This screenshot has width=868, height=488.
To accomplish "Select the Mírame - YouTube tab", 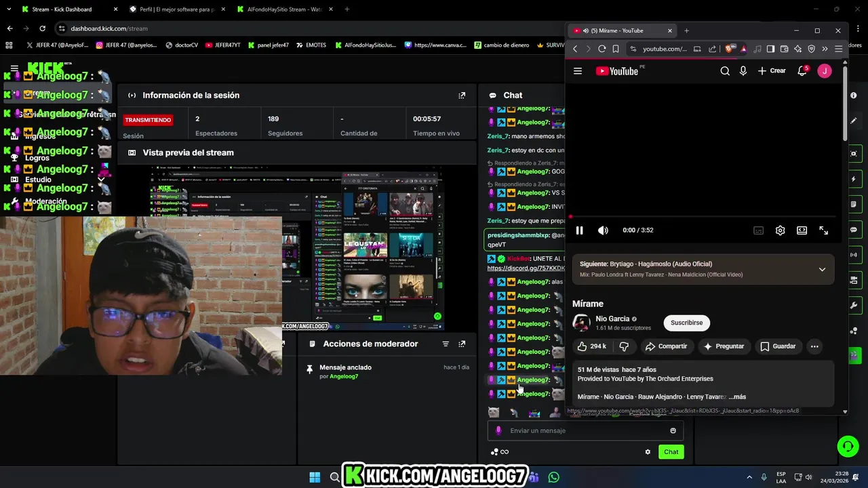I will (622, 30).
